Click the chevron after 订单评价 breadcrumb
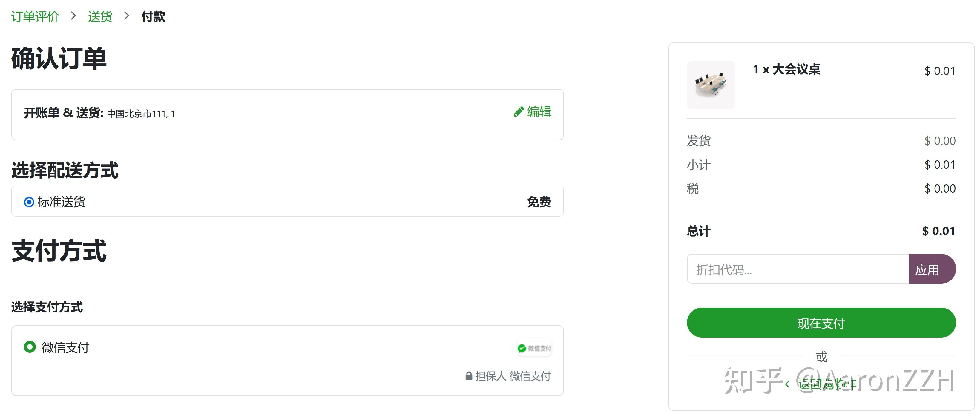This screenshot has width=980, height=420. 73,16
